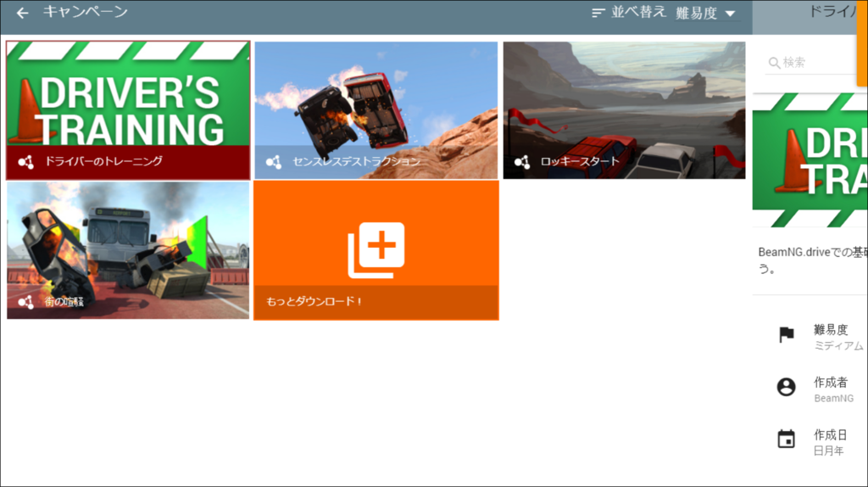Click the person icon beside 作成者

coord(786,387)
